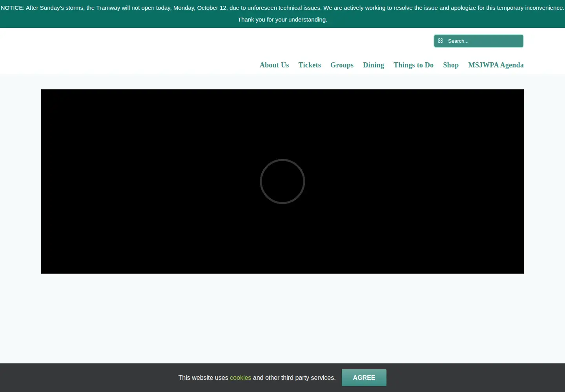Click the AGREE cookie button
Image resolution: width=565 pixels, height=392 pixels.
[x=364, y=377]
